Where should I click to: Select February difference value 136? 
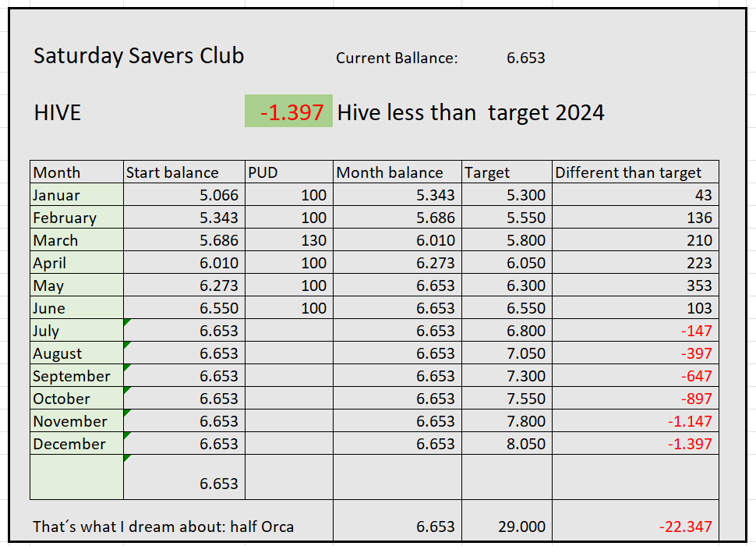(635, 218)
